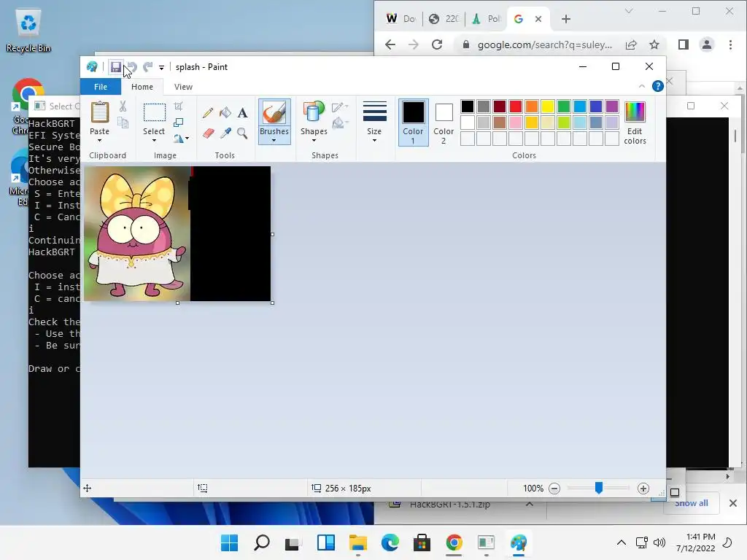Viewport: 747px width, 560px height.
Task: Switch to the View ribbon tab
Action: (183, 87)
